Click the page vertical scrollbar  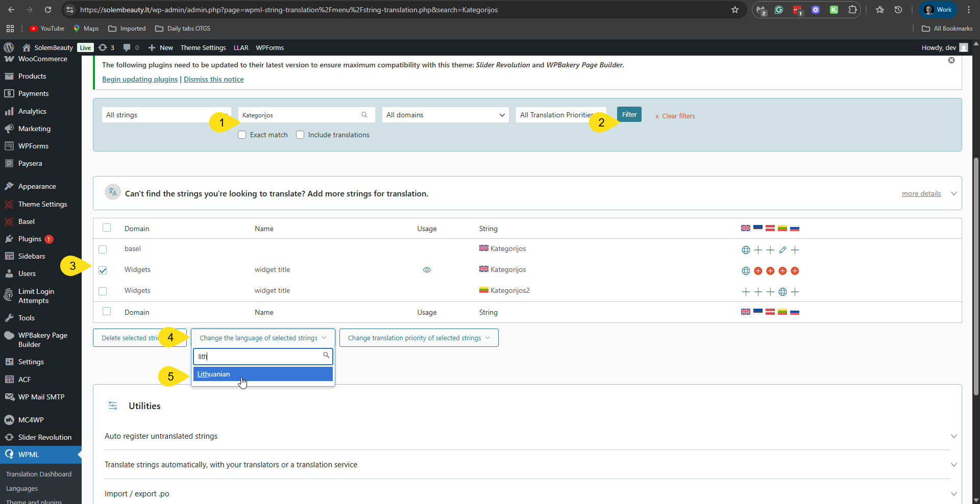point(976,275)
